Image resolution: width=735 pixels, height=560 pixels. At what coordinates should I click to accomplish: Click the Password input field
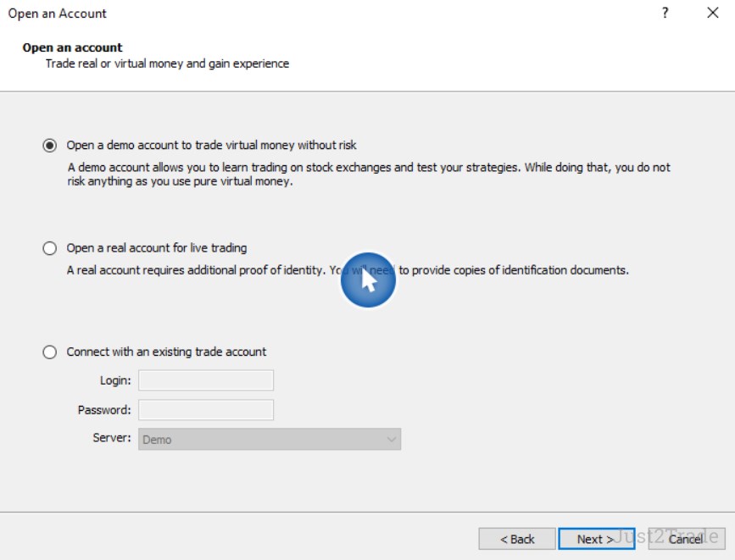pyautogui.click(x=206, y=410)
